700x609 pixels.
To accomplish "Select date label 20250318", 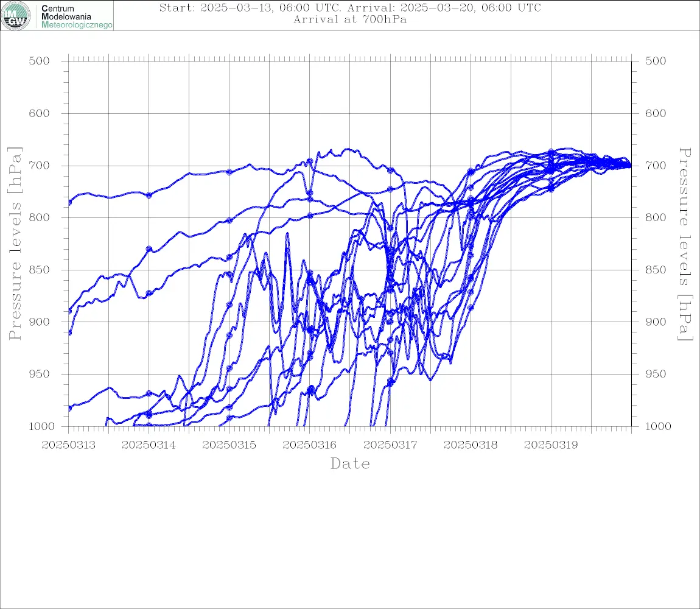I will click(x=470, y=445).
